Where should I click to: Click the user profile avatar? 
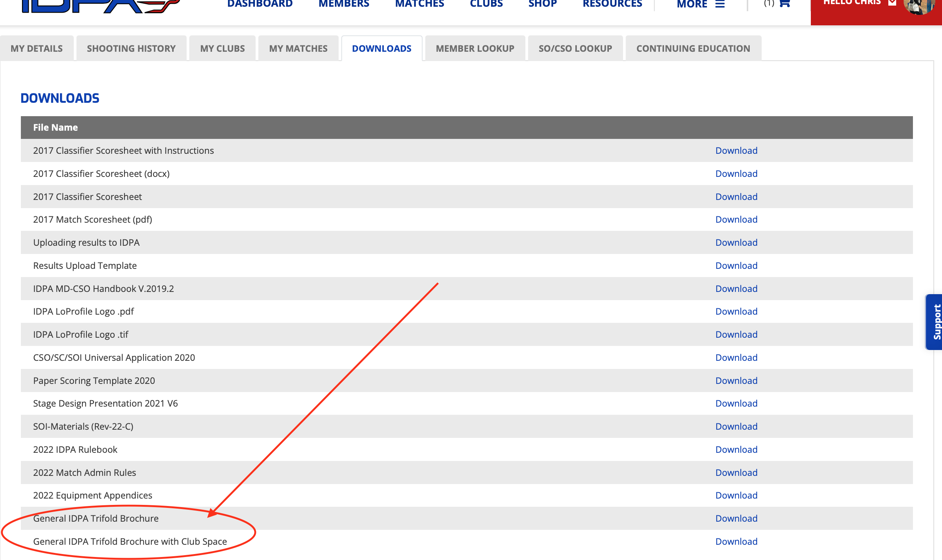click(920, 5)
